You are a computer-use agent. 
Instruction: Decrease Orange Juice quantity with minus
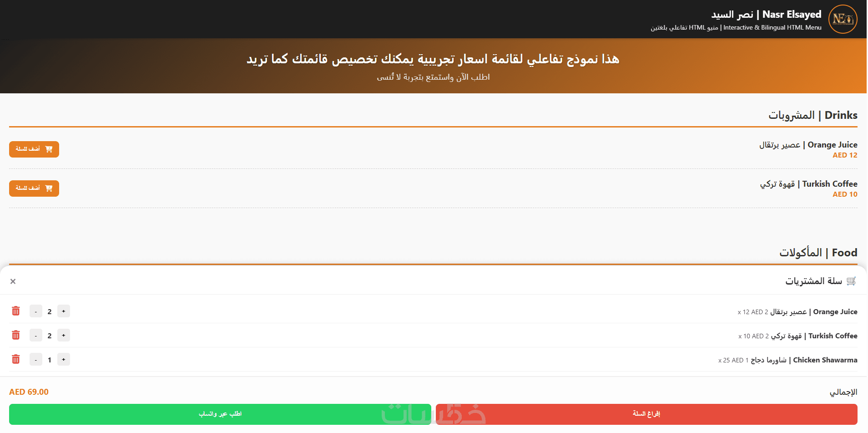coord(36,311)
